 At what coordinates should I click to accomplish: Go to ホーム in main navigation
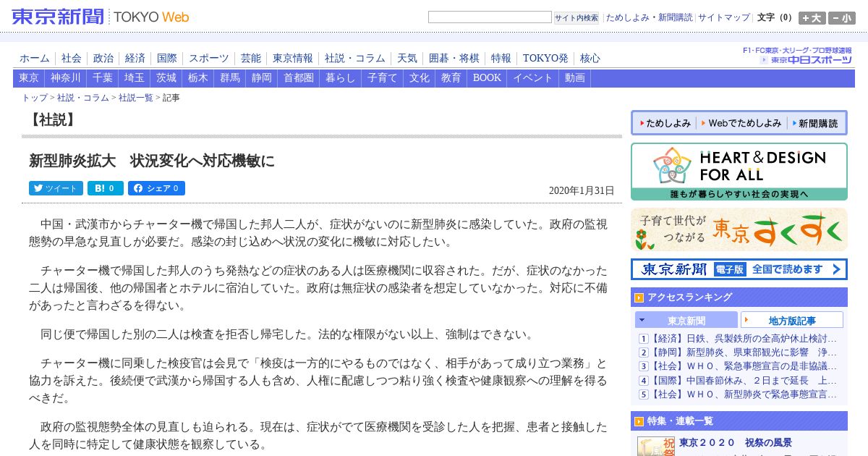35,59
